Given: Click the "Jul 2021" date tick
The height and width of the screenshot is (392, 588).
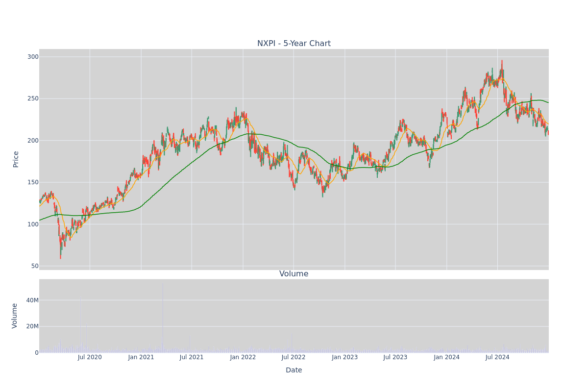Looking at the screenshot, I should point(192,357).
